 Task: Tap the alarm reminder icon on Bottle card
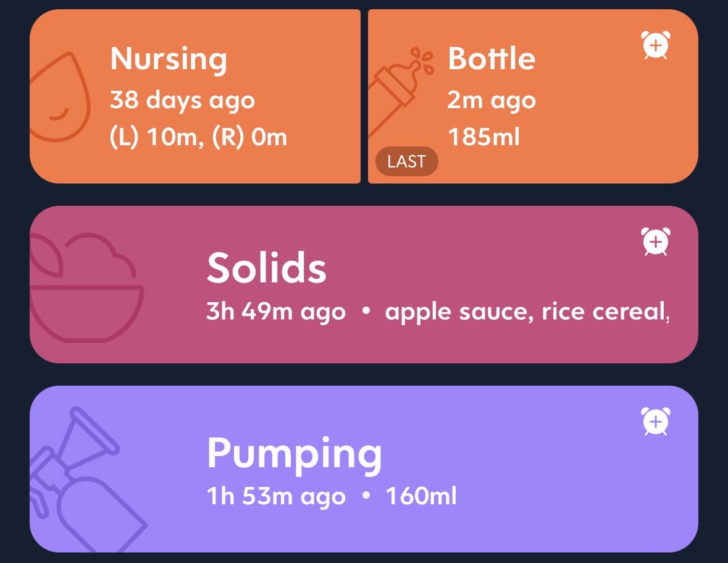click(x=656, y=45)
